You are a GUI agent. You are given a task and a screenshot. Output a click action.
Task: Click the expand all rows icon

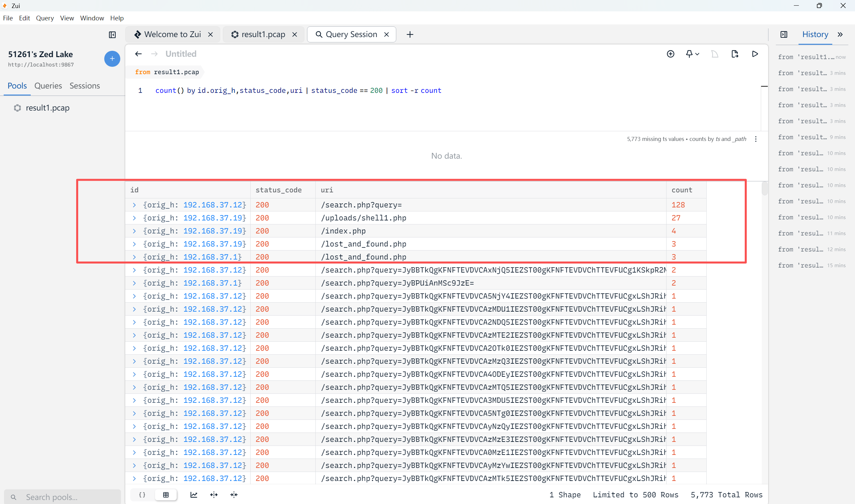click(213, 495)
